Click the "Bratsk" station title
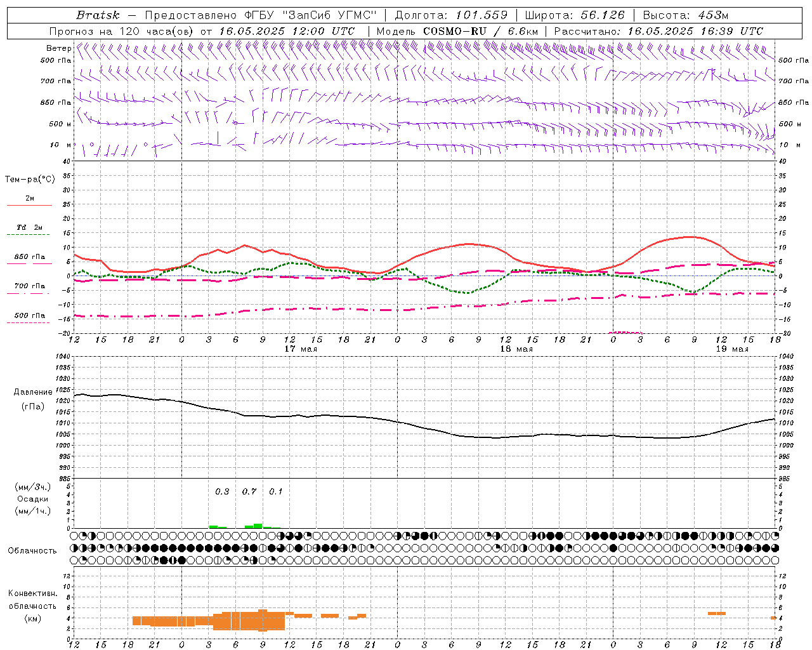This screenshot has width=812, height=650. pyautogui.click(x=98, y=15)
